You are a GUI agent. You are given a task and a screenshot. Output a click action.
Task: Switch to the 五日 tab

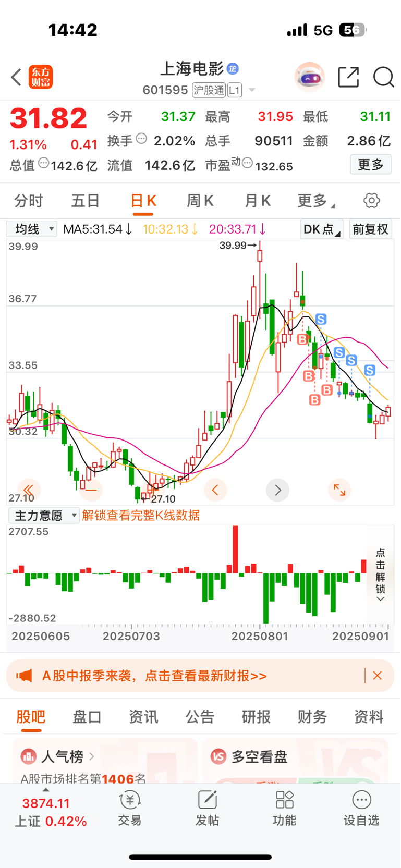pos(86,201)
